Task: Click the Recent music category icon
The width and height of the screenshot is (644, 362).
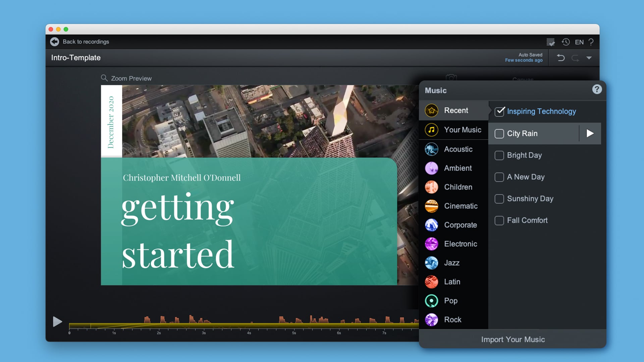Action: 432,111
